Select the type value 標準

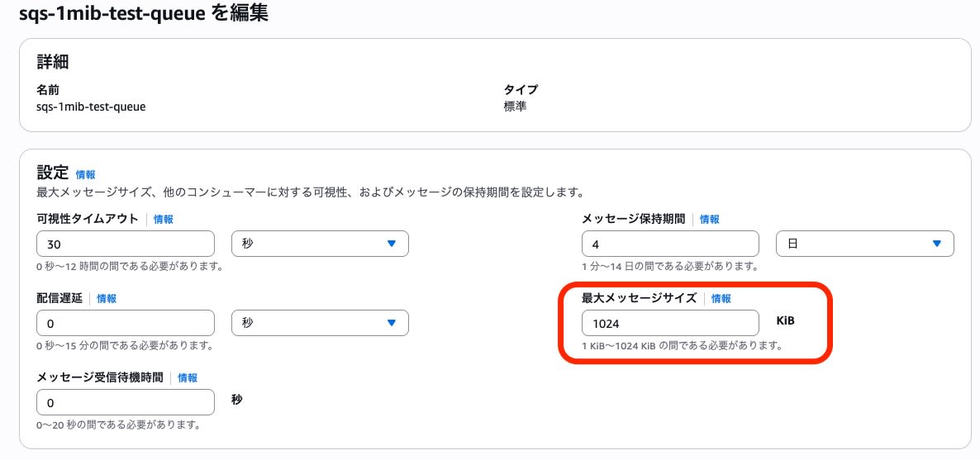515,107
